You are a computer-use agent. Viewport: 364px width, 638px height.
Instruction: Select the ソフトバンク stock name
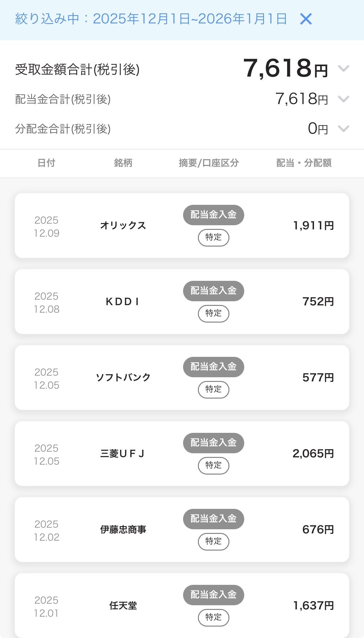tap(123, 378)
